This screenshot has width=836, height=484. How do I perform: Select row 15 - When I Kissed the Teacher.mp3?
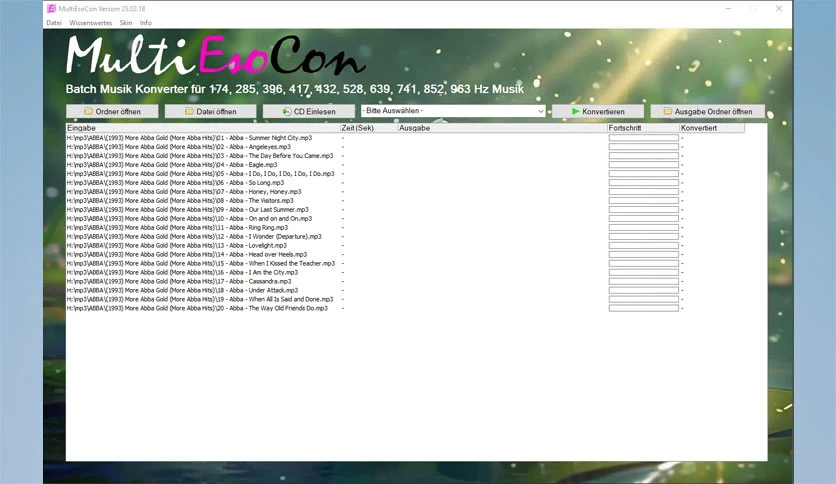click(x=200, y=263)
